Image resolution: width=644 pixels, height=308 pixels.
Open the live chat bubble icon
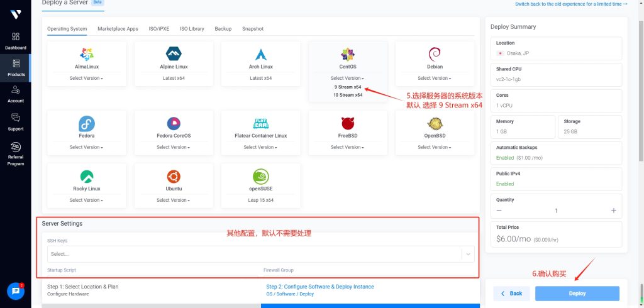pyautogui.click(x=16, y=291)
